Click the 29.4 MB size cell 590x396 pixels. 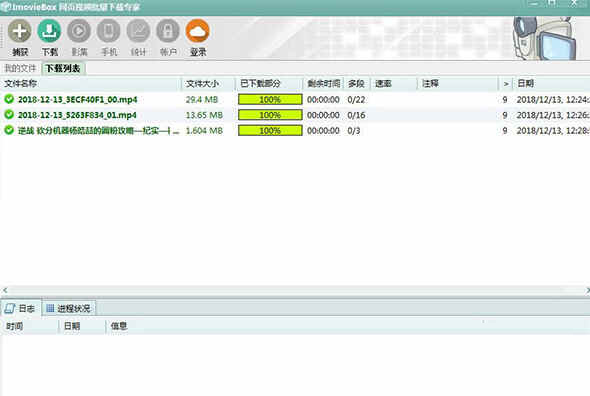202,100
